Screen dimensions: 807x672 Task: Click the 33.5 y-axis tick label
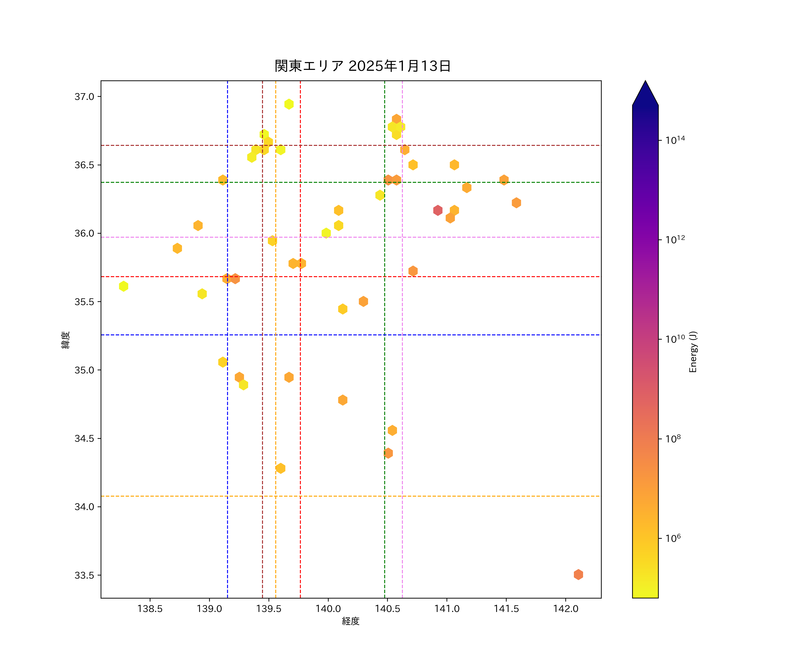(x=84, y=575)
